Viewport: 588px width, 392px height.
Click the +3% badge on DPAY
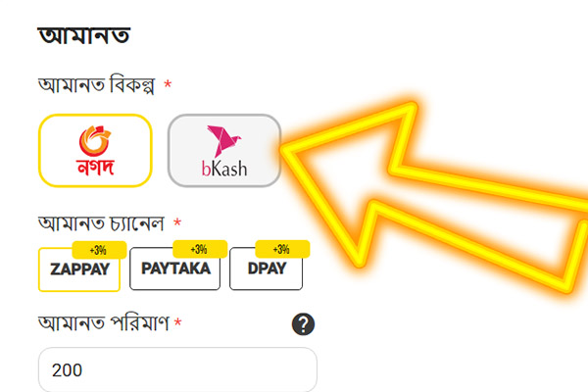[282, 249]
